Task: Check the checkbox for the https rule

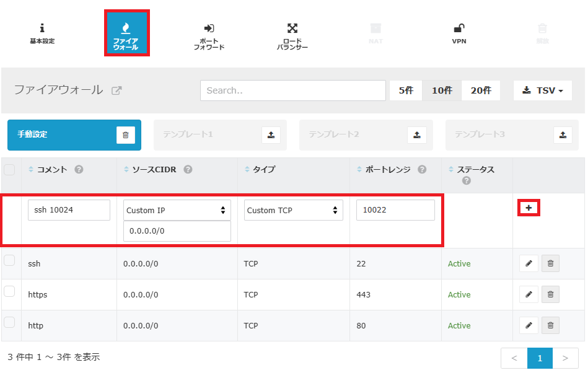Action: coord(9,292)
